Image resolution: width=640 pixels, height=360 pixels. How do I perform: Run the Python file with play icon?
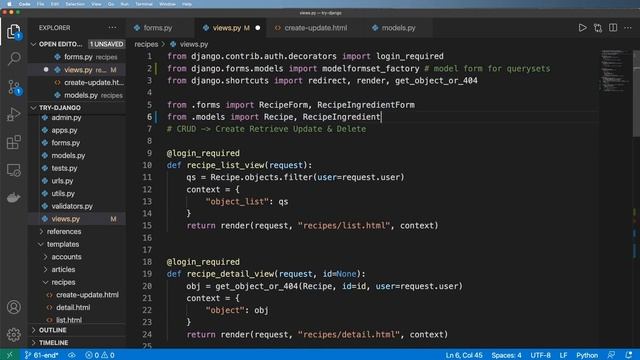[582, 28]
